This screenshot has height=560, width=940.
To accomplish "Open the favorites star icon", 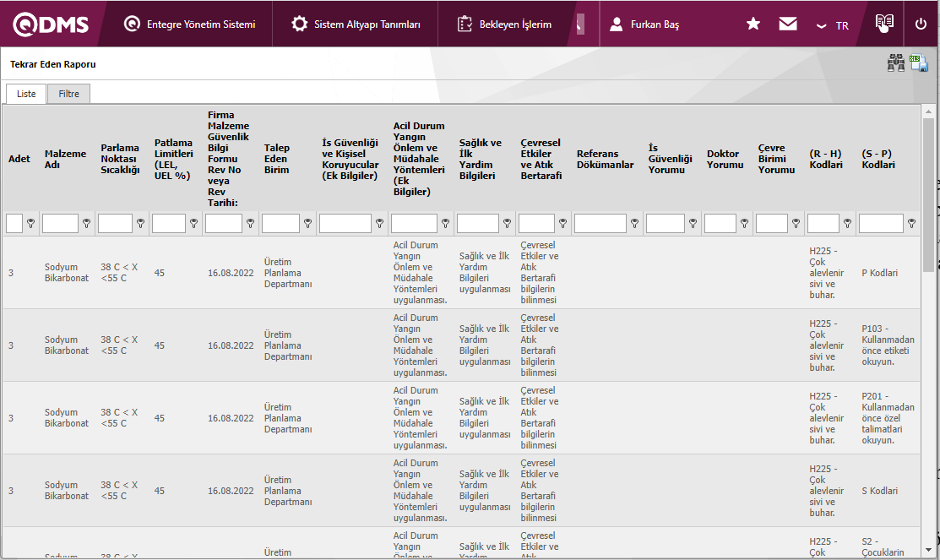I will [x=753, y=24].
